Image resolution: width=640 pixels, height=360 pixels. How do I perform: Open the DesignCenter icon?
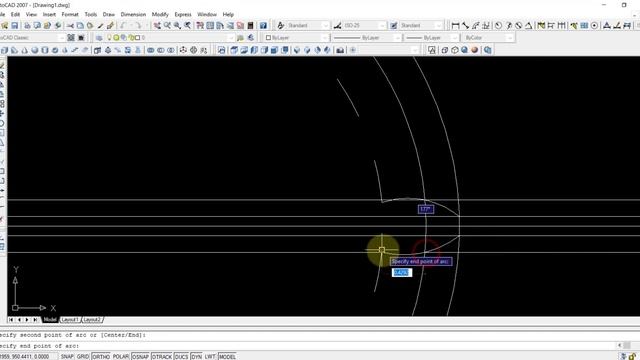[x=210, y=25]
